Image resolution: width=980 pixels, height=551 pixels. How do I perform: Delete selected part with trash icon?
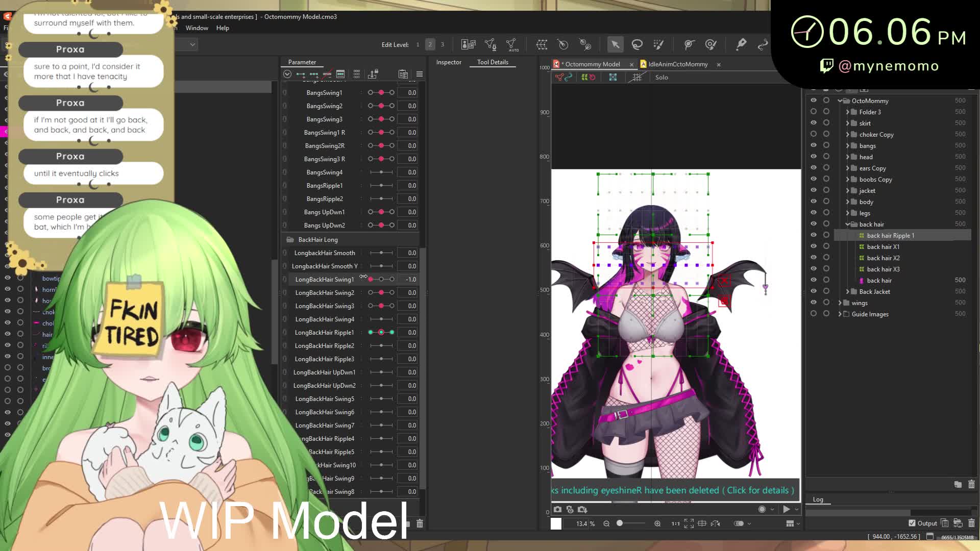(971, 484)
